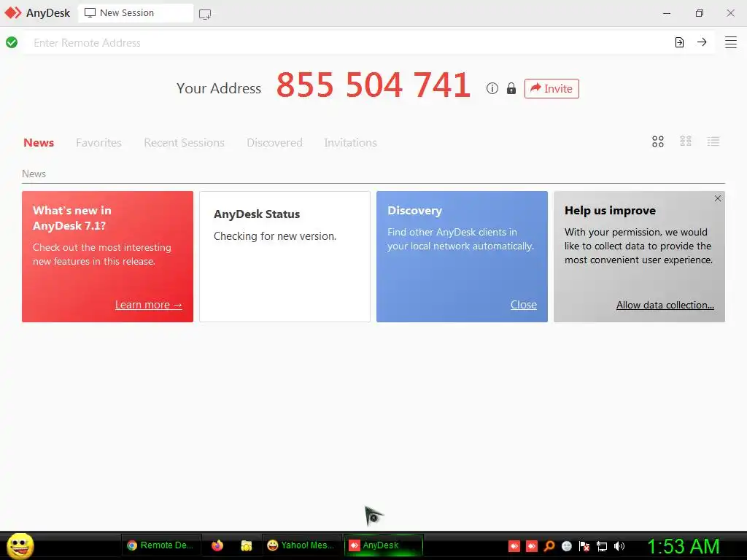This screenshot has width=747, height=560.
Task: Click Allow data collection link
Action: point(665,306)
